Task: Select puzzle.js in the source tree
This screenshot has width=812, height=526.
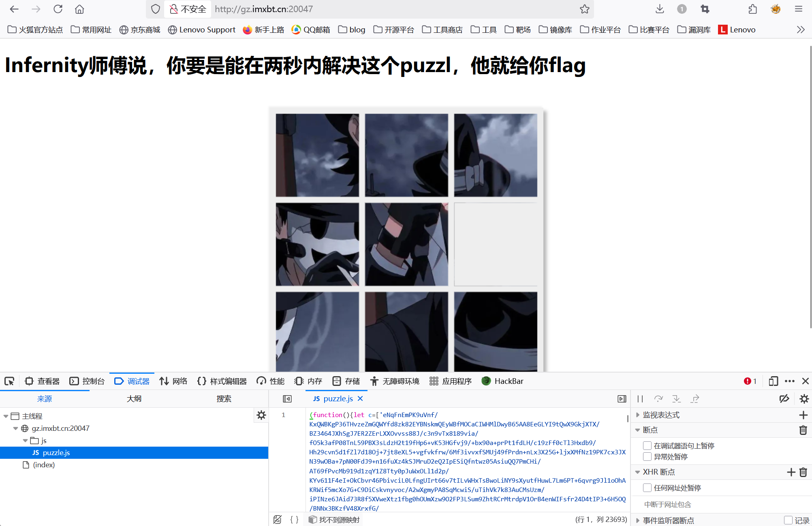Action: click(134, 453)
